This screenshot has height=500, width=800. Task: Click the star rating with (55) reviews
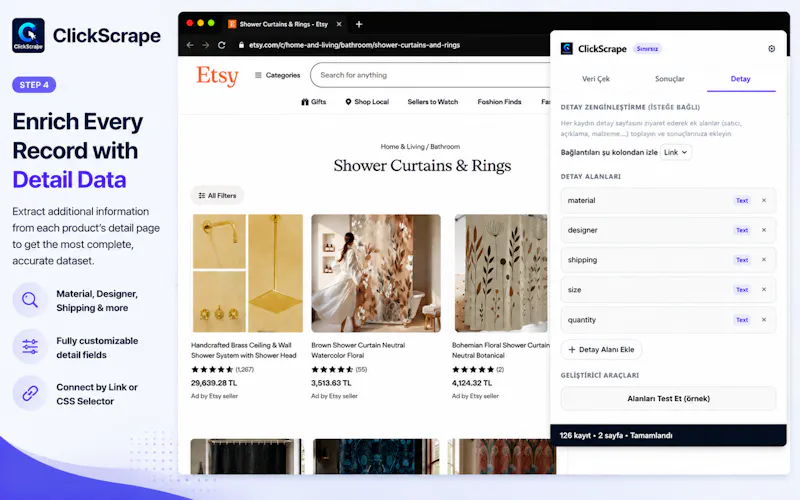tap(339, 369)
